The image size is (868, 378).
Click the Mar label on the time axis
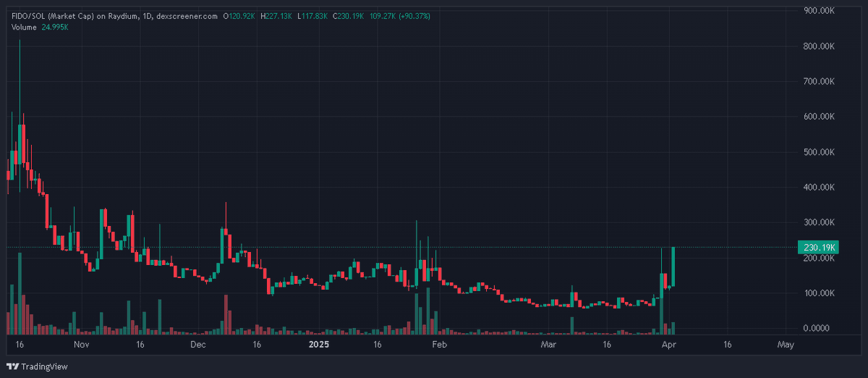tap(549, 345)
